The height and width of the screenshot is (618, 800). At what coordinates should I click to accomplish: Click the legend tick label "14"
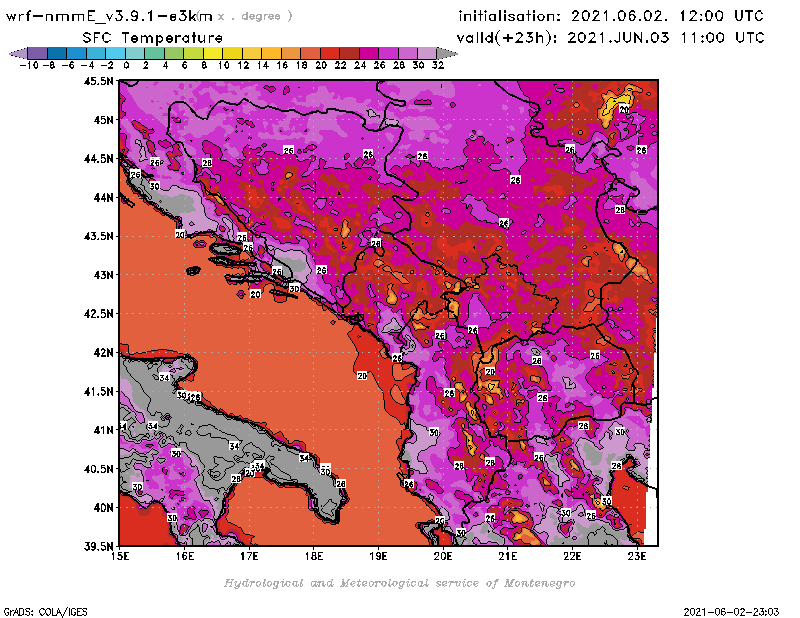tap(262, 65)
